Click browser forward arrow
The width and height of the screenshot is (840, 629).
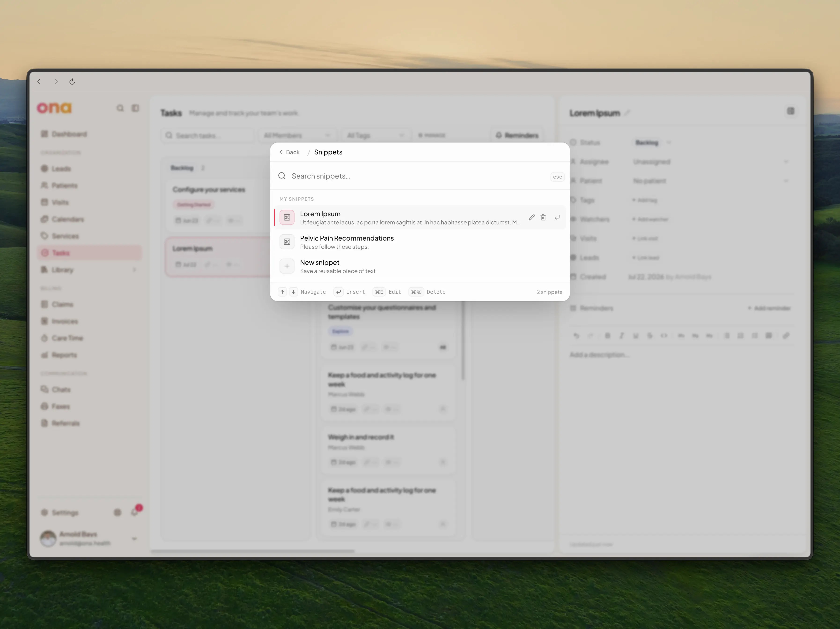56,82
